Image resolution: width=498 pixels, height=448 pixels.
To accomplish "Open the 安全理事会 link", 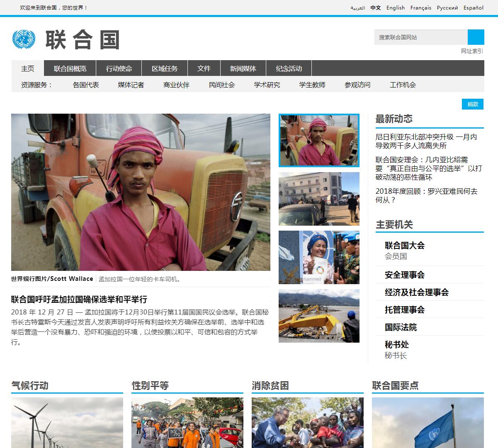I will 405,275.
